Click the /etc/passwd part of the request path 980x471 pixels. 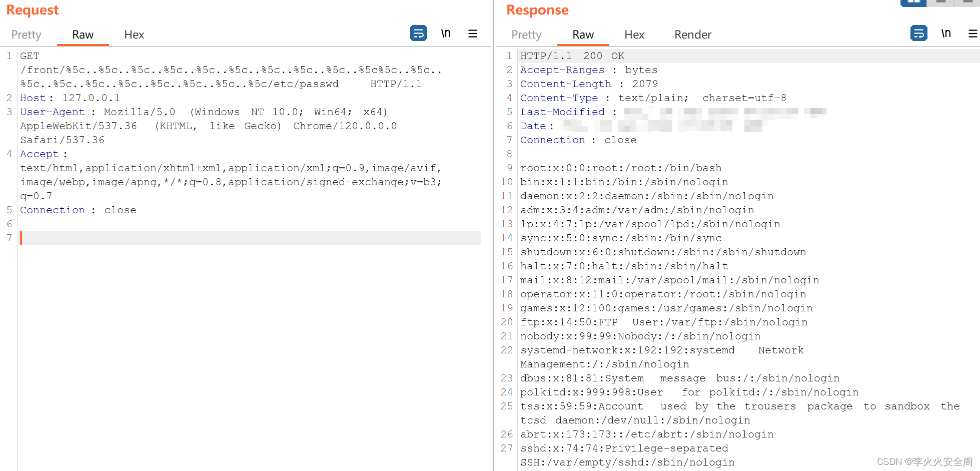pos(303,84)
